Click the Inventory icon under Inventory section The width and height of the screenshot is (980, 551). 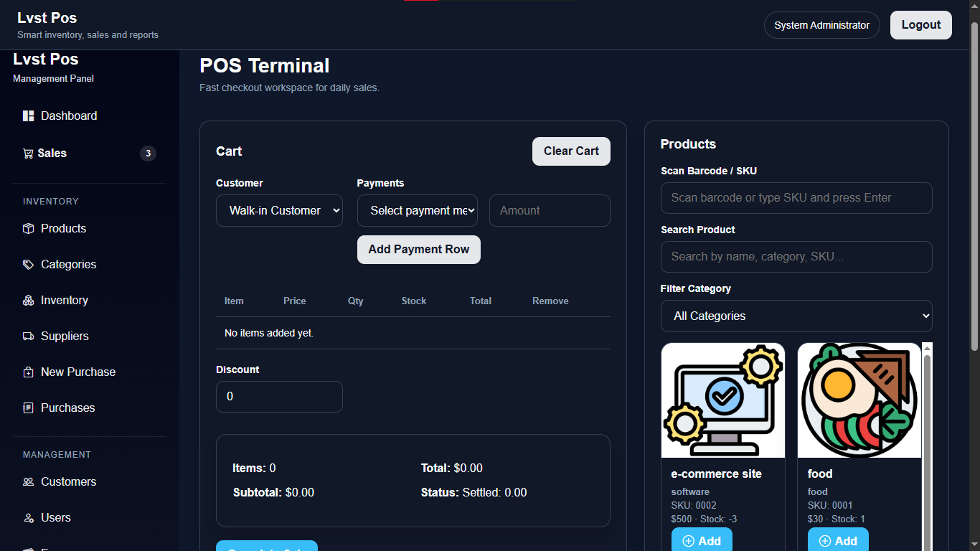point(28,300)
